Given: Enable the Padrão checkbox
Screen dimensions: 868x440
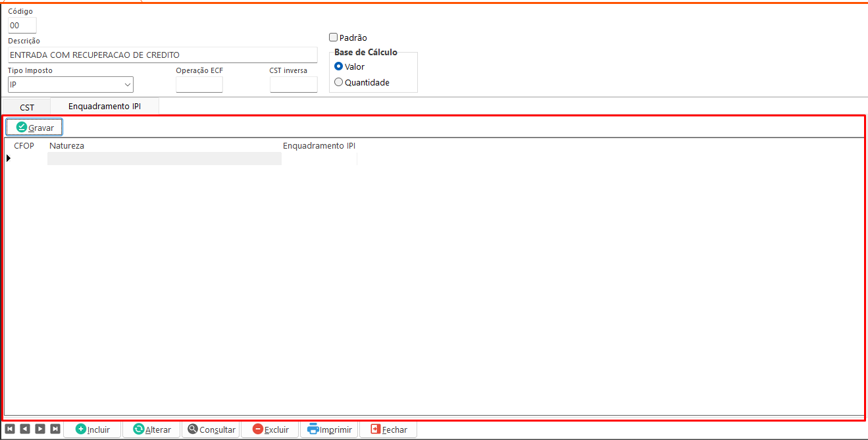Looking at the screenshot, I should (333, 37).
